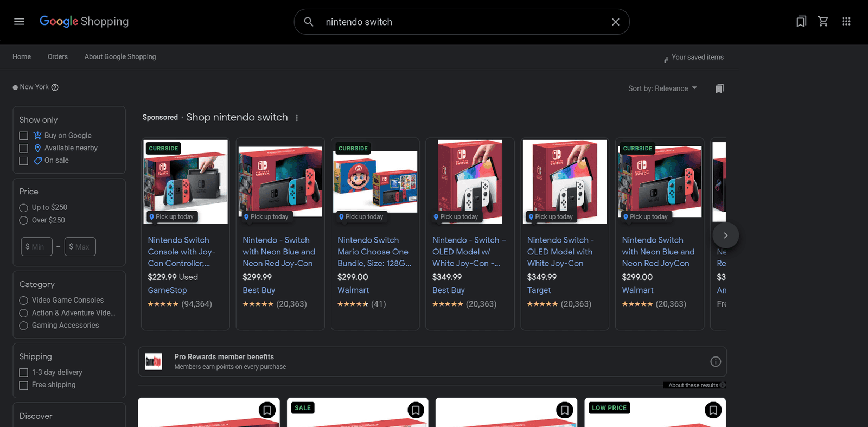Click the Google Shopping logo
Viewport: 868px width, 427px height.
pyautogui.click(x=84, y=22)
